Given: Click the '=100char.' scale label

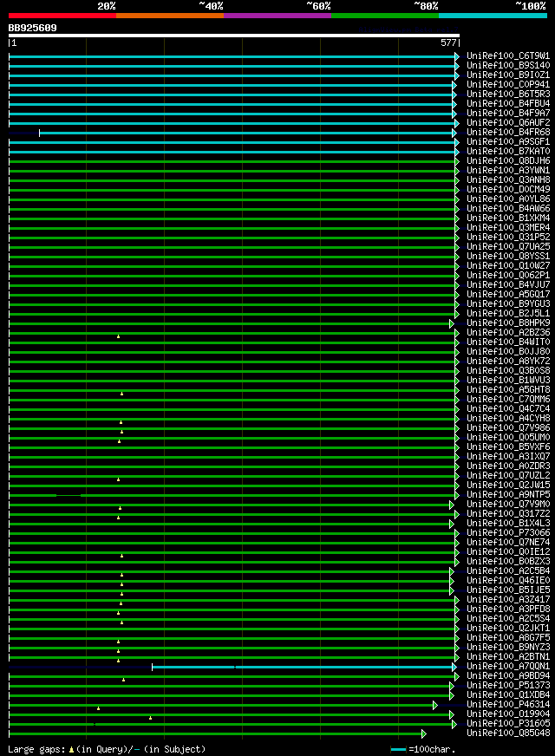Looking at the screenshot, I should (x=432, y=749).
